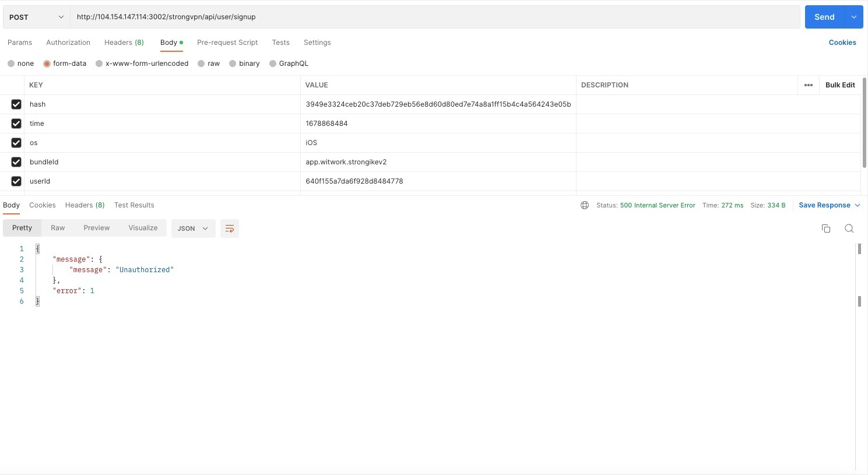Click the bundleId value app.witwork.strongikev2
Image resolution: width=868 pixels, height=475 pixels.
click(x=346, y=162)
